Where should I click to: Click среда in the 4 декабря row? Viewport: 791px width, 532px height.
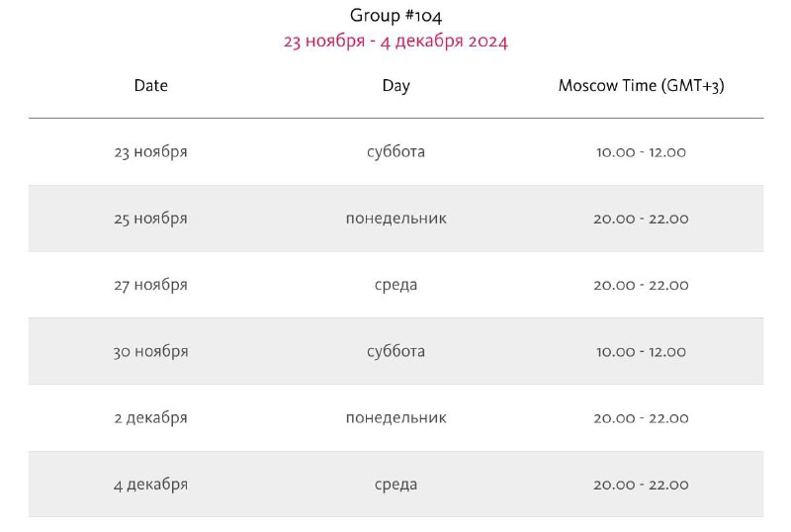pyautogui.click(x=396, y=485)
